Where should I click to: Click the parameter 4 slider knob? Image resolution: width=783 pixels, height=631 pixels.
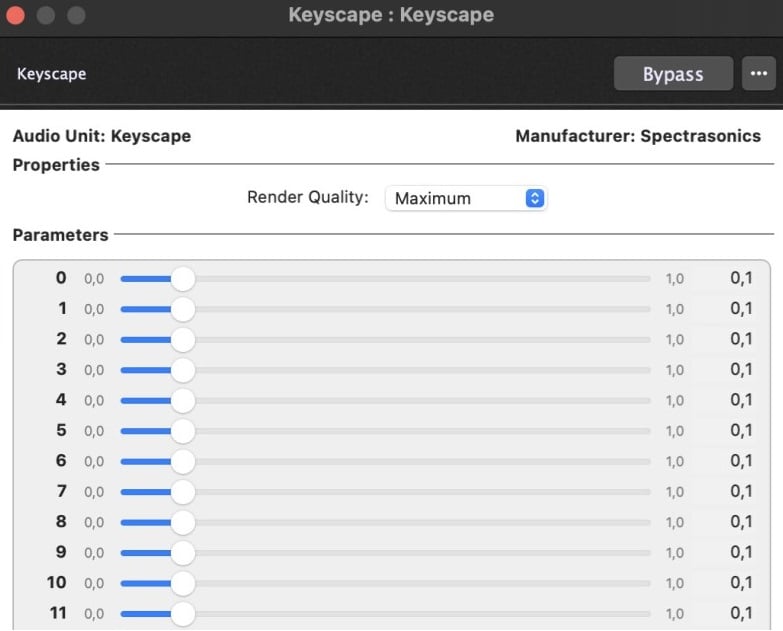pos(183,400)
